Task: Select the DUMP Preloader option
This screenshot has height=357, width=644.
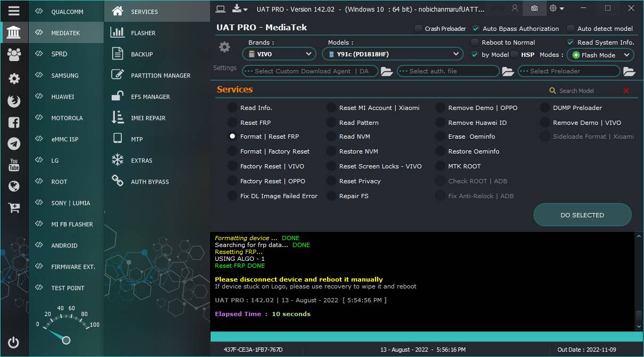Action: [545, 108]
